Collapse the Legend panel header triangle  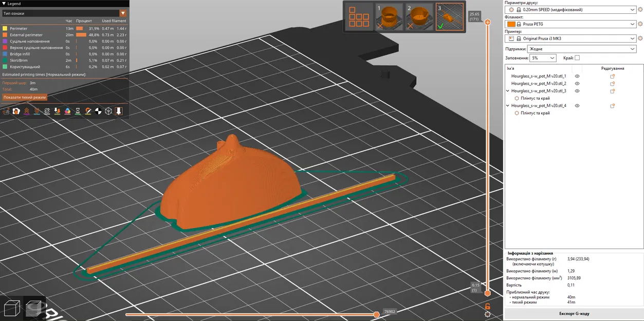click(4, 4)
